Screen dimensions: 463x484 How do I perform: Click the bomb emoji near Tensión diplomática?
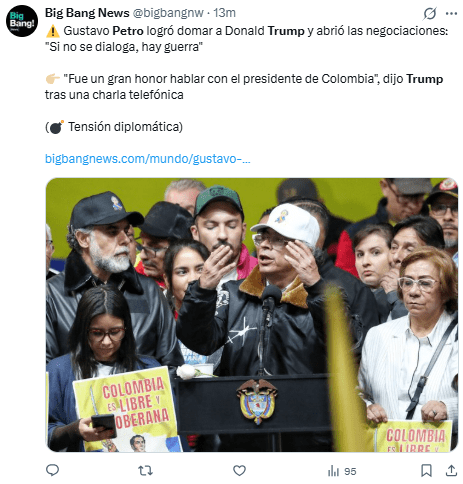coord(57,127)
